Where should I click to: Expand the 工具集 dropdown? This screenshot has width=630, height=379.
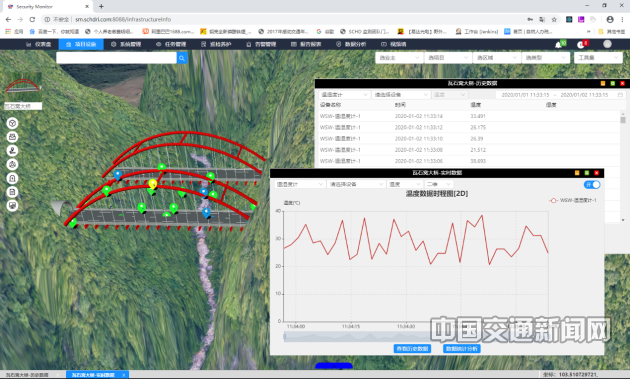point(598,58)
